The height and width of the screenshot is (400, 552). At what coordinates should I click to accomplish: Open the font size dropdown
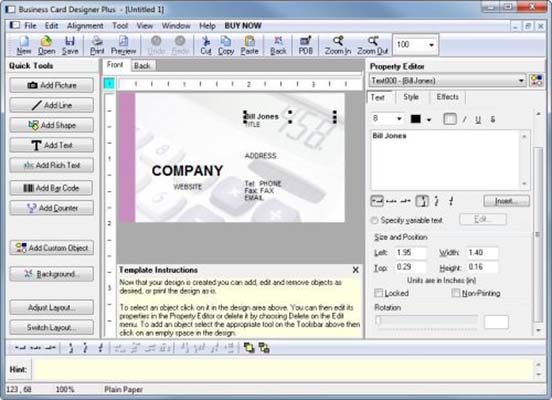(399, 119)
